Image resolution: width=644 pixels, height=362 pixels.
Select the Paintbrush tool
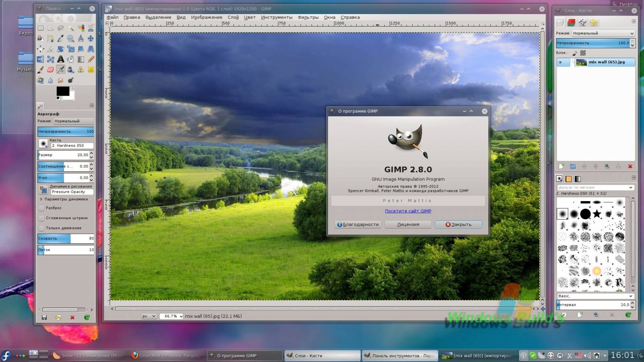(41, 70)
